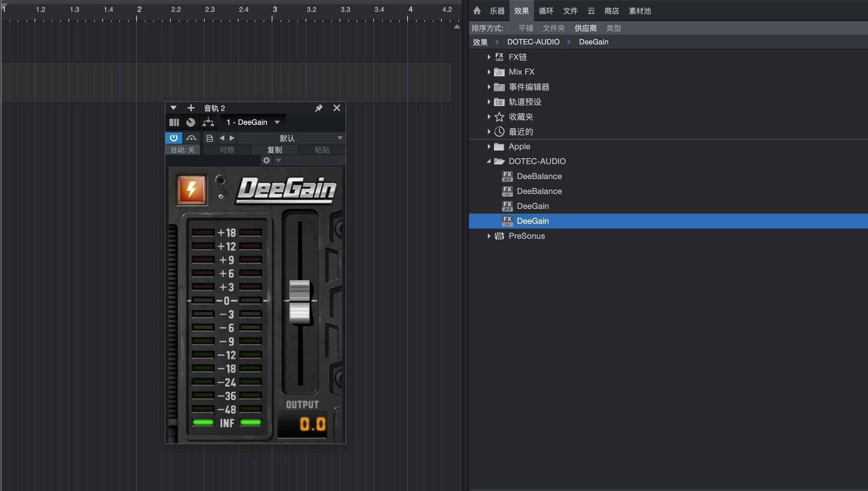Click the 最近的 clock icon
This screenshot has height=491, width=868.
pos(499,132)
